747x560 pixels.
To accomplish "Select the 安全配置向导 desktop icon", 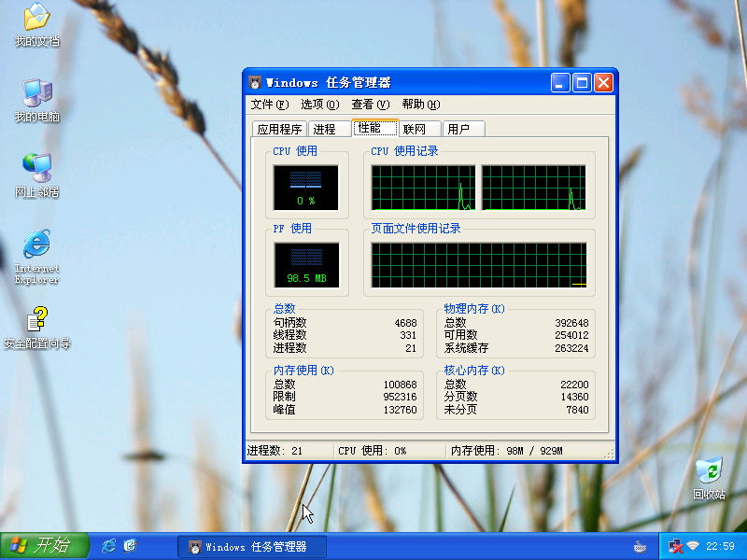I will click(x=36, y=328).
